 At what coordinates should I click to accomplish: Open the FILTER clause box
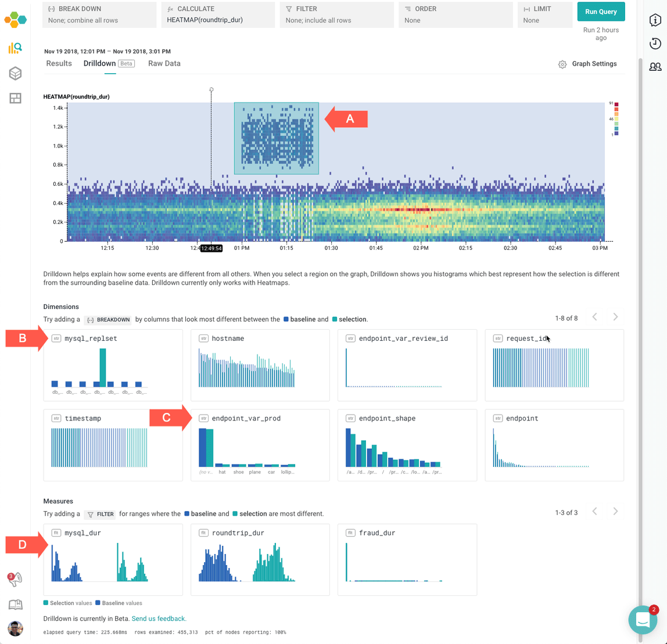(337, 15)
